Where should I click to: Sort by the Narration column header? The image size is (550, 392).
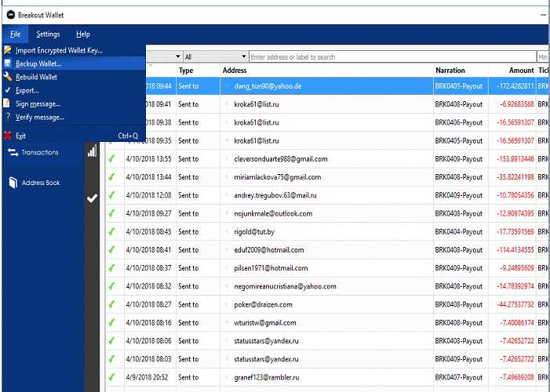point(450,71)
